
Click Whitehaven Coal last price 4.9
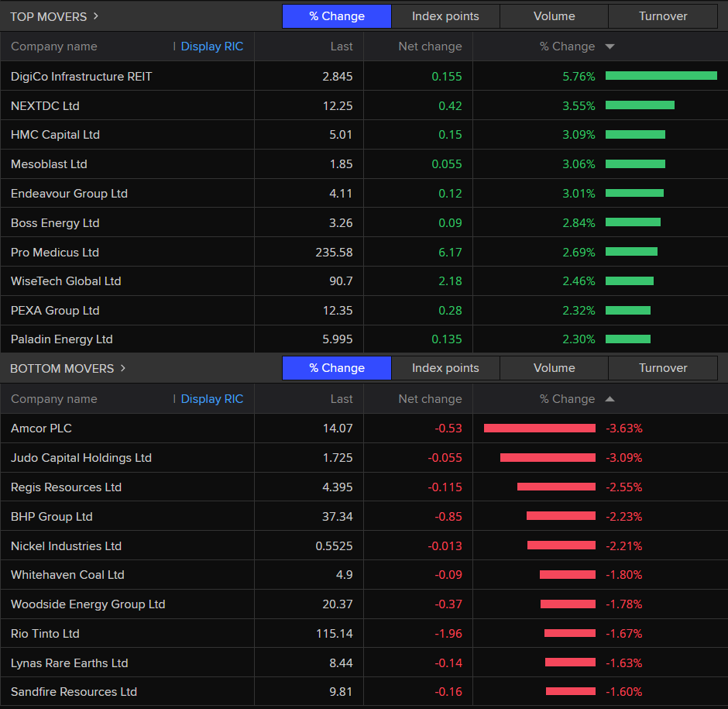(345, 575)
